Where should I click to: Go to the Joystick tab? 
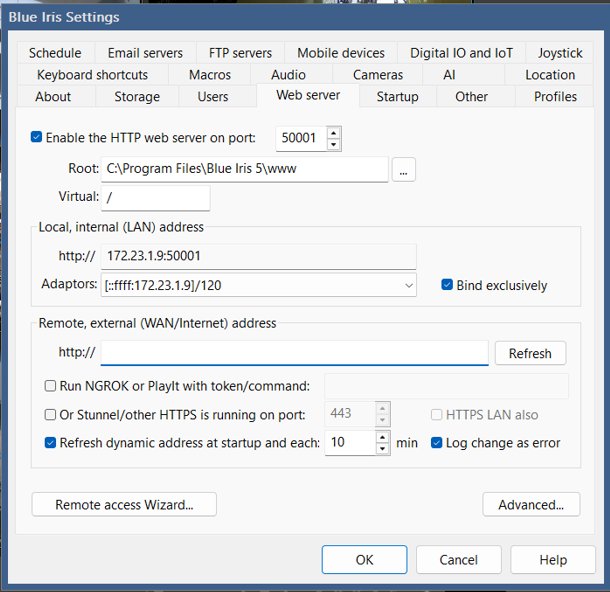[x=560, y=53]
